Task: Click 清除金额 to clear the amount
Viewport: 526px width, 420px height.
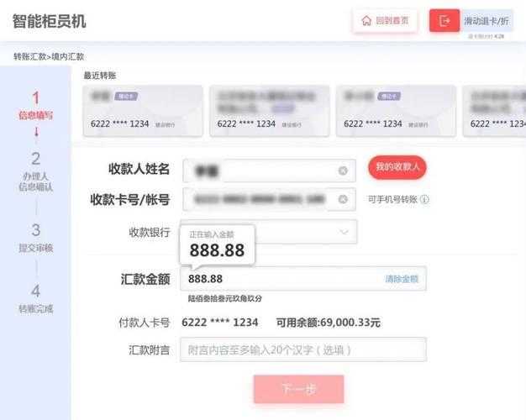Action: pyautogui.click(x=402, y=279)
